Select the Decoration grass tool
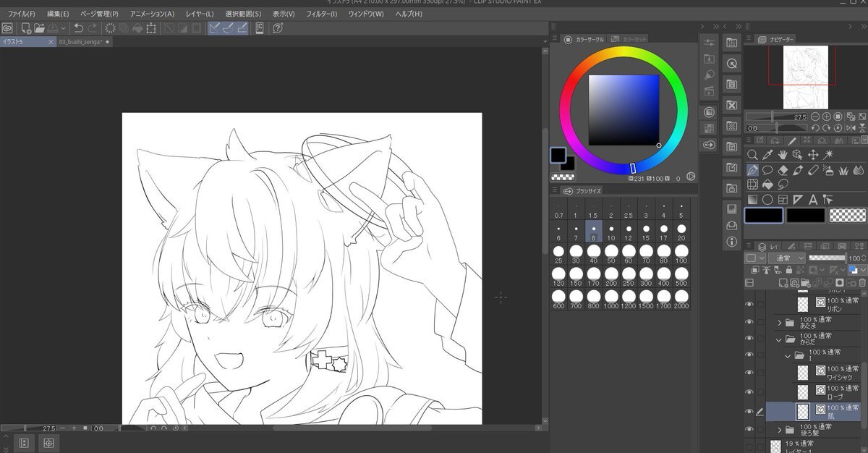The width and height of the screenshot is (868, 453). 843,170
